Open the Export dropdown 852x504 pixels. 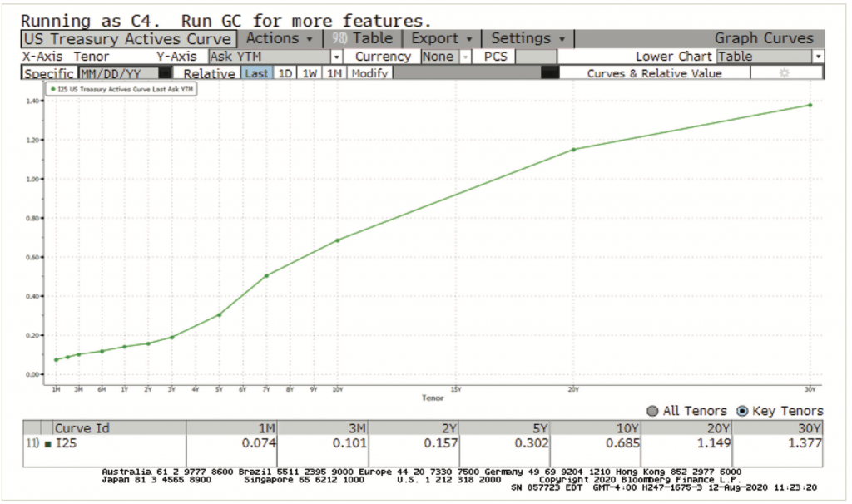tap(439, 38)
